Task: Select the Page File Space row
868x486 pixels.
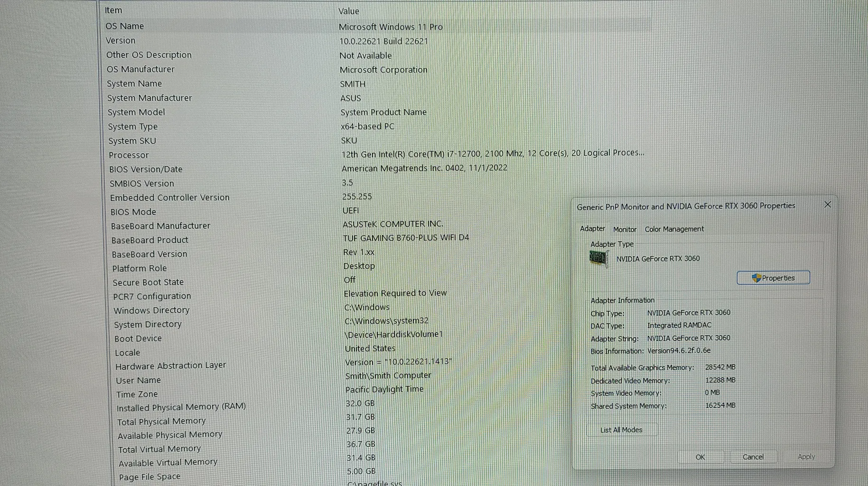Action: [149, 477]
